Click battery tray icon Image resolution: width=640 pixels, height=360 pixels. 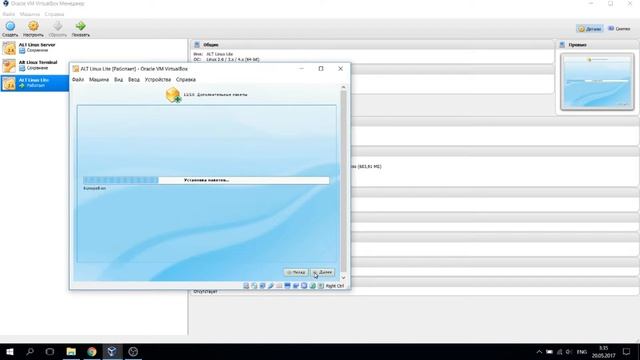[x=549, y=352]
